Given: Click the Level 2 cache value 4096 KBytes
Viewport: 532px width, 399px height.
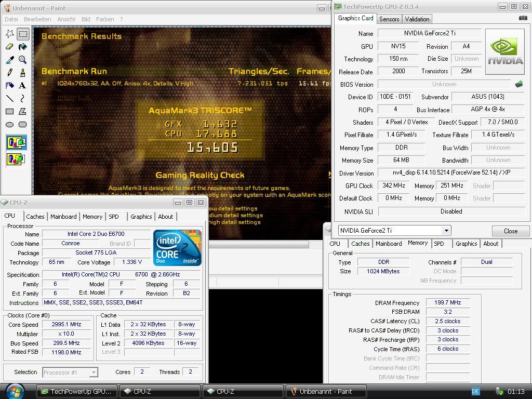Looking at the screenshot, I should click(148, 343).
